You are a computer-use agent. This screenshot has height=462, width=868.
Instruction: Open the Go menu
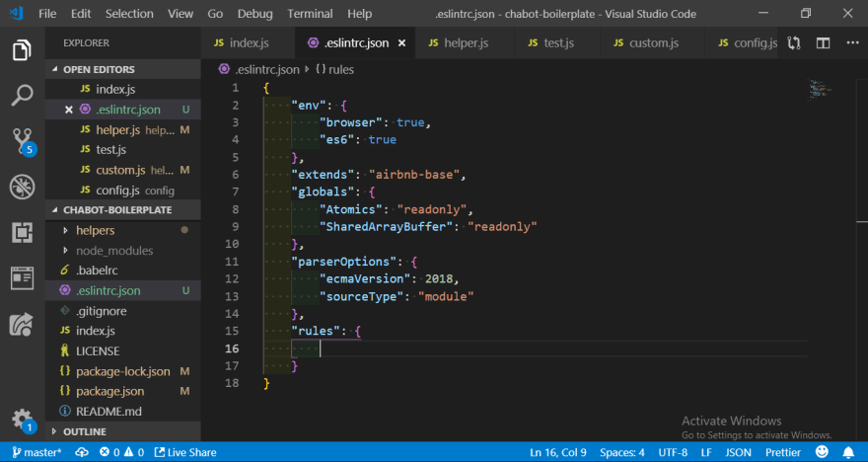pos(215,14)
